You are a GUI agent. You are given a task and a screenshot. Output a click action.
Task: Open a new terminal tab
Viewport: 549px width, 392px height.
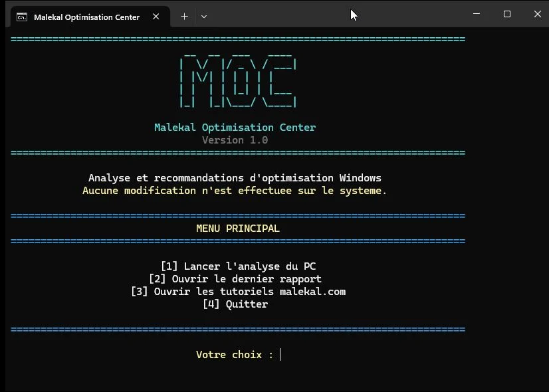(185, 16)
